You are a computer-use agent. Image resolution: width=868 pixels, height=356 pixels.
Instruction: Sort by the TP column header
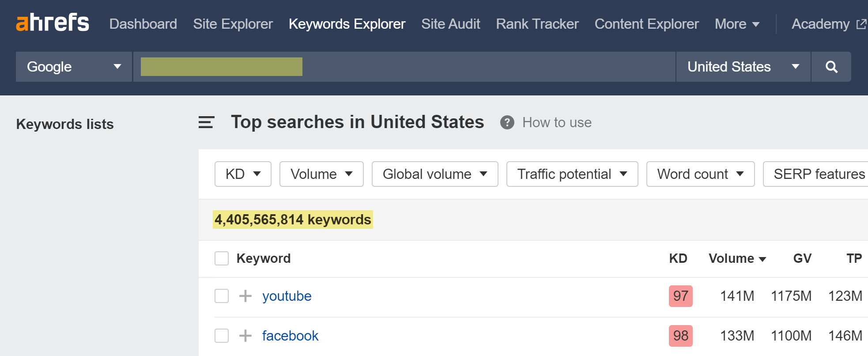click(x=854, y=258)
